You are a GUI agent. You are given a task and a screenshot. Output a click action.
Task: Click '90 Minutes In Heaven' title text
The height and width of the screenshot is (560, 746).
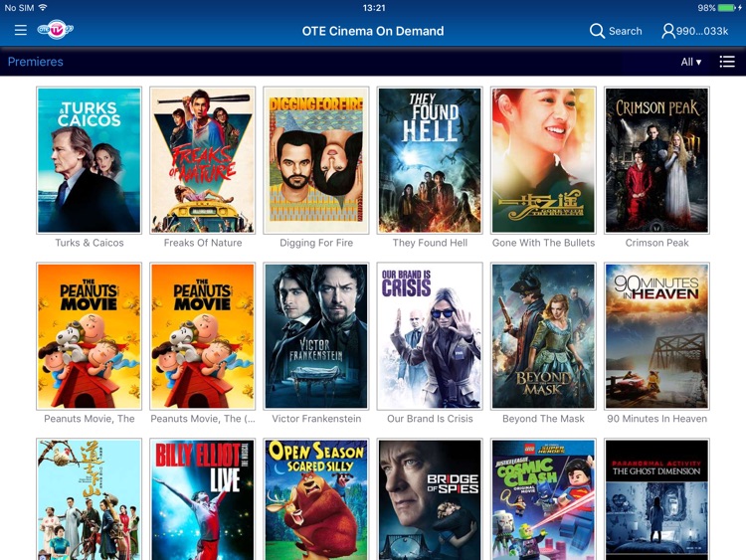coord(657,419)
